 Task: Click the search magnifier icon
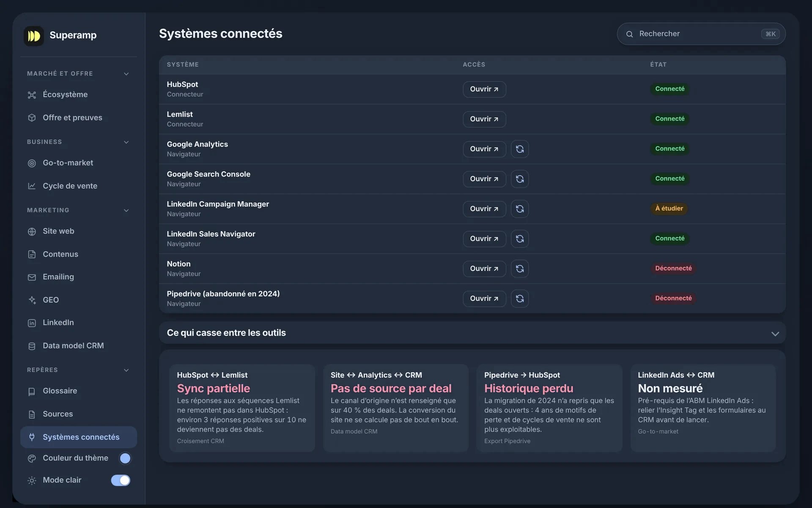[x=629, y=34]
